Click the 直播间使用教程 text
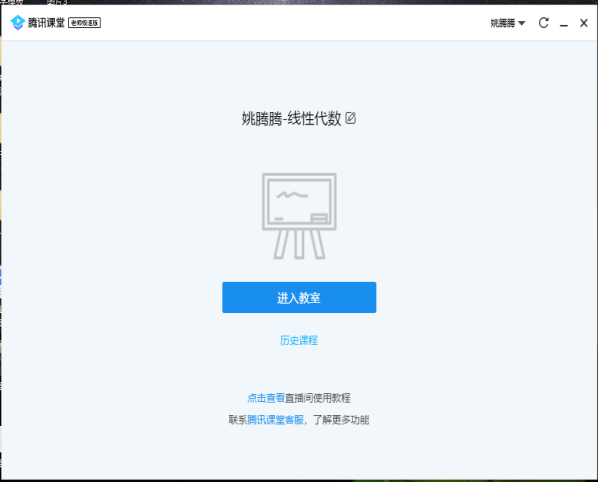This screenshot has height=482, width=598. 318,398
